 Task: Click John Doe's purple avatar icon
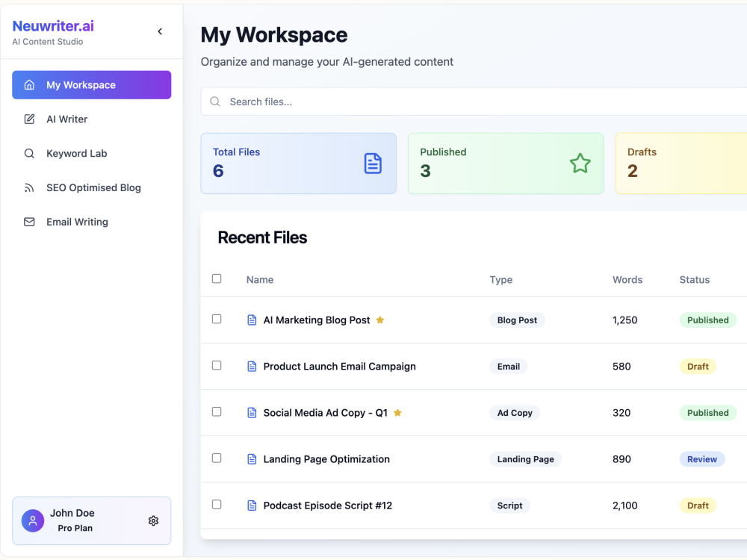(x=33, y=520)
